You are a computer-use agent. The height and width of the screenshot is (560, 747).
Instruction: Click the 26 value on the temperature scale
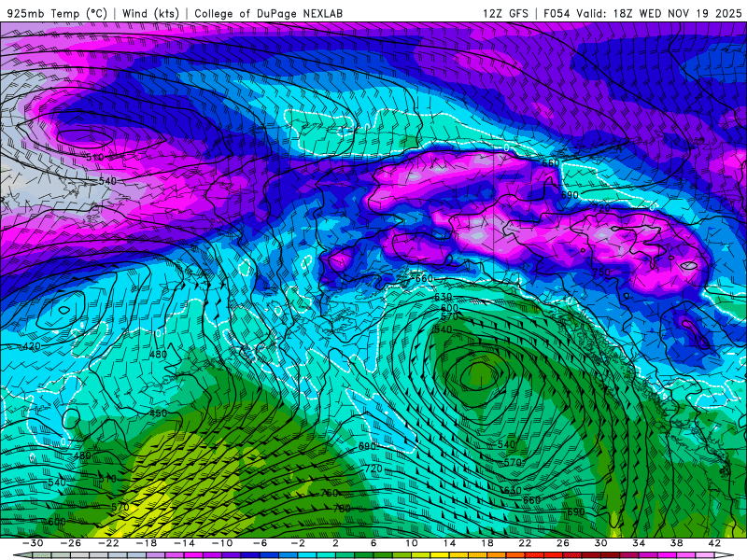point(563,543)
